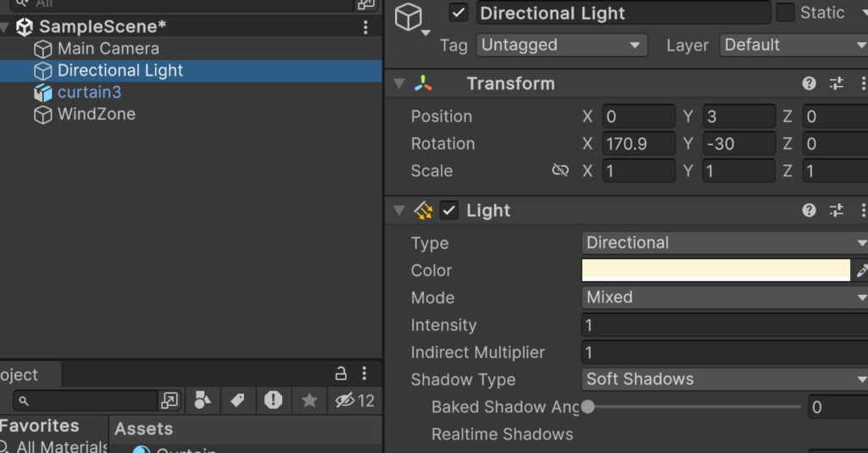Click the scale constrain proportions link icon
Image resolution: width=868 pixels, height=453 pixels.
559,171
